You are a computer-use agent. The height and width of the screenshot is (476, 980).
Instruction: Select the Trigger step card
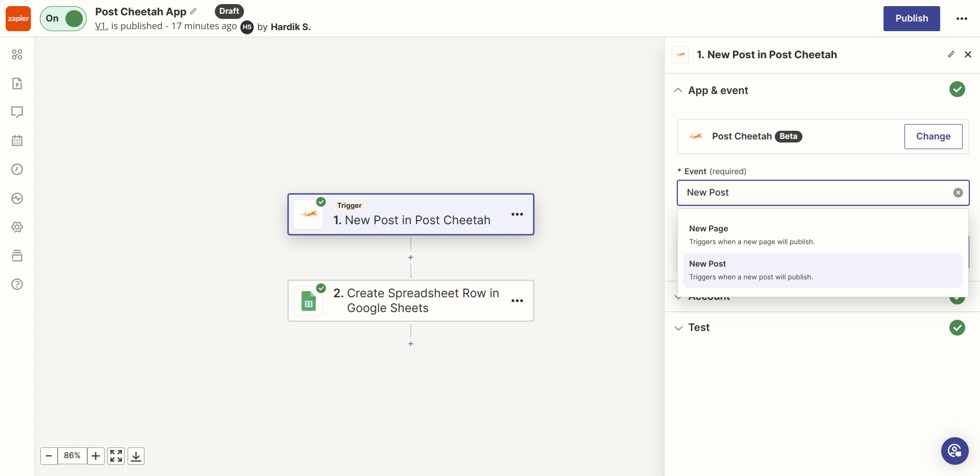411,215
